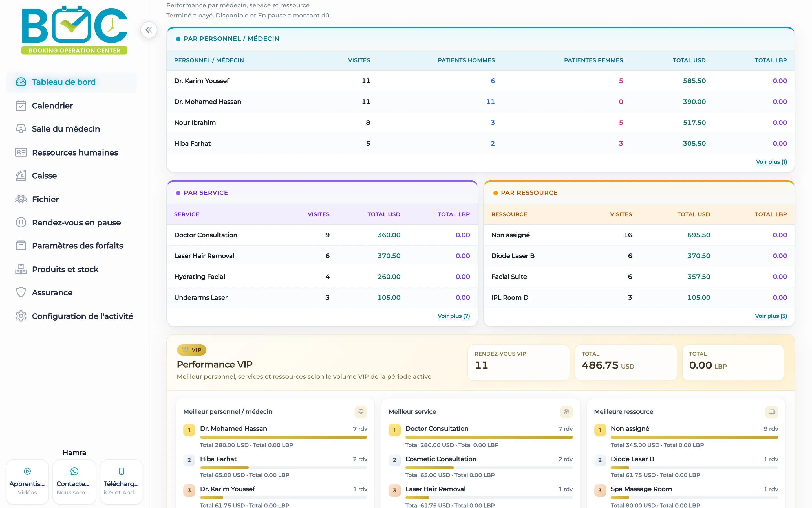Click the Diode Laser B resource row

(639, 256)
